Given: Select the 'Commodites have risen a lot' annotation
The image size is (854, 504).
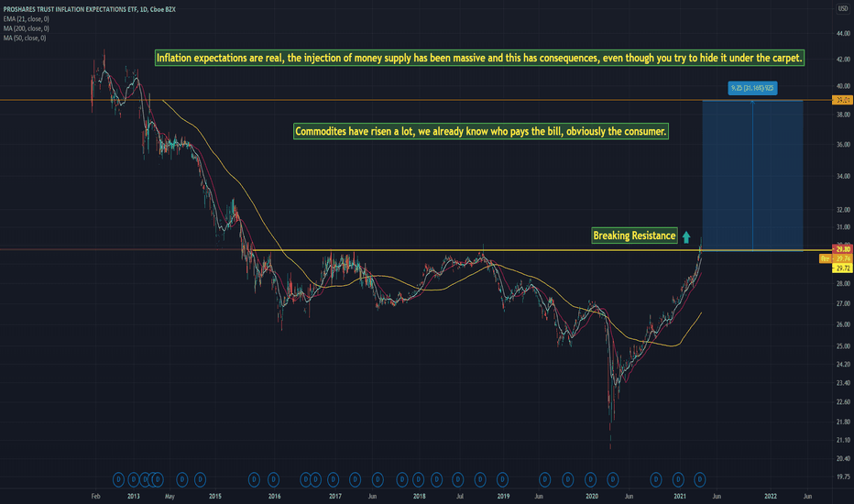Looking at the screenshot, I should [481, 131].
